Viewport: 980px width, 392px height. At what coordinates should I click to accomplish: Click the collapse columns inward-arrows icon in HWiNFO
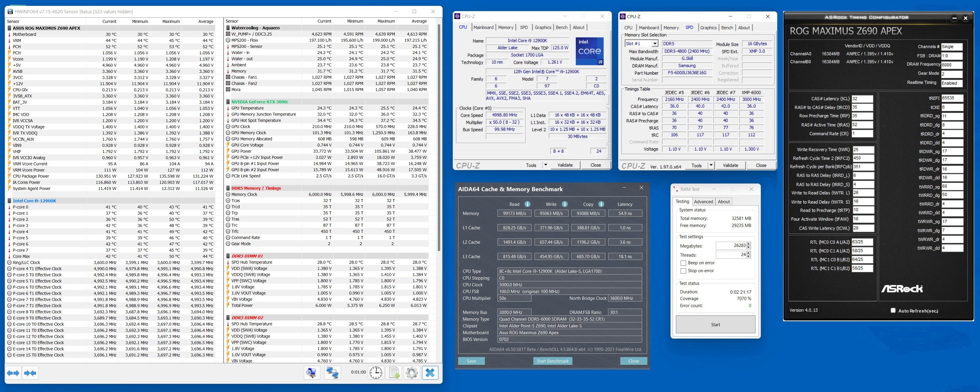30,373
